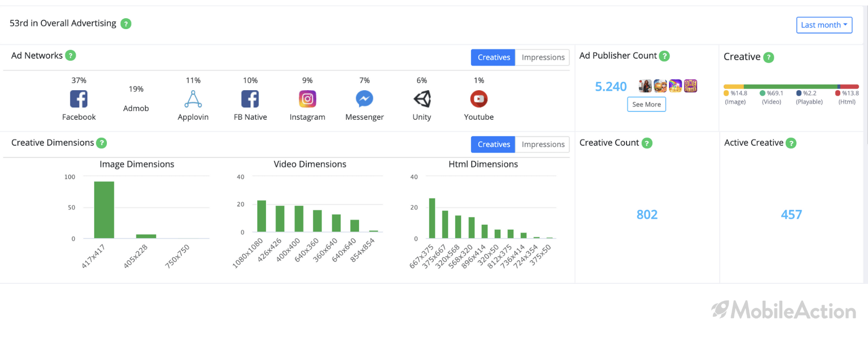Click red Html segment of creative bar
The width and height of the screenshot is (868, 344).
tap(850, 87)
